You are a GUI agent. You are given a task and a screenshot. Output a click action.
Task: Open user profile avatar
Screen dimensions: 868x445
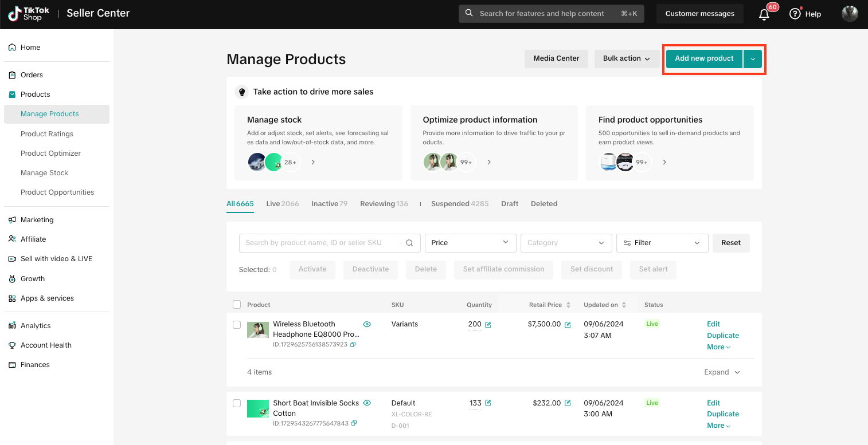[x=849, y=14]
